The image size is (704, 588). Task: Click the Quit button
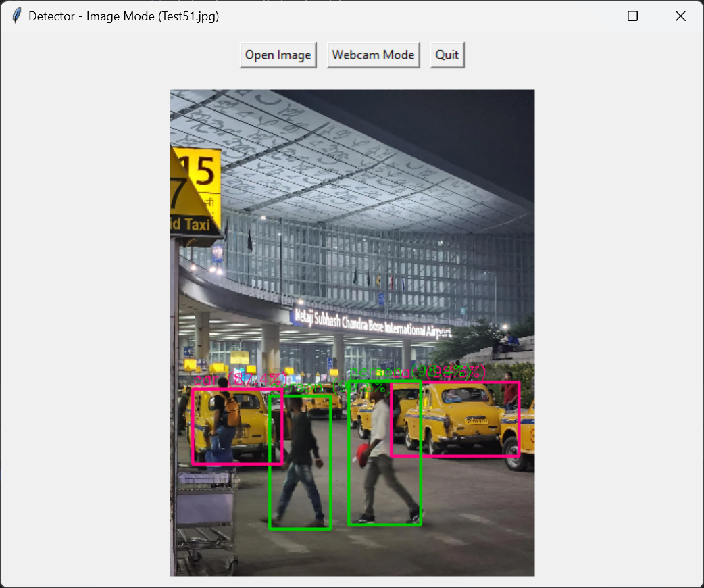click(447, 55)
